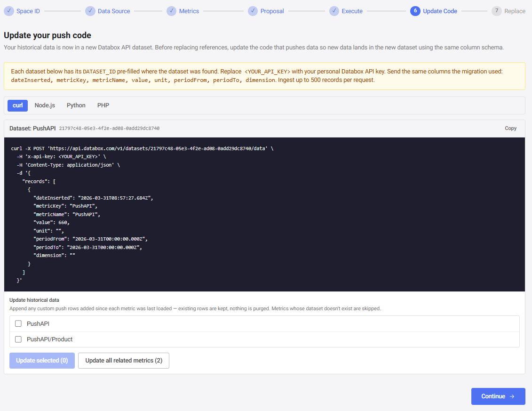Screen dimensions: 532x411
Task: Click the step 6 circle icon
Action: tap(415, 11)
